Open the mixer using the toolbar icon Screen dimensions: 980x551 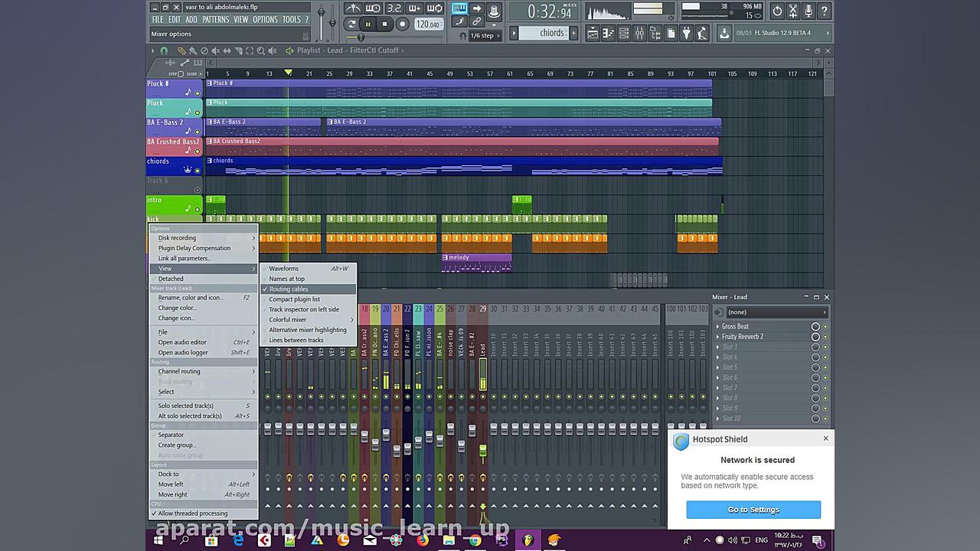(641, 33)
